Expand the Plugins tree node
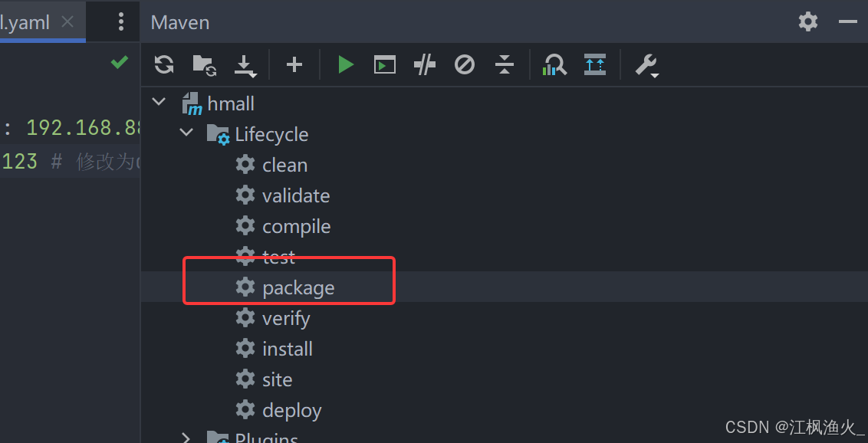 pyautogui.click(x=186, y=438)
